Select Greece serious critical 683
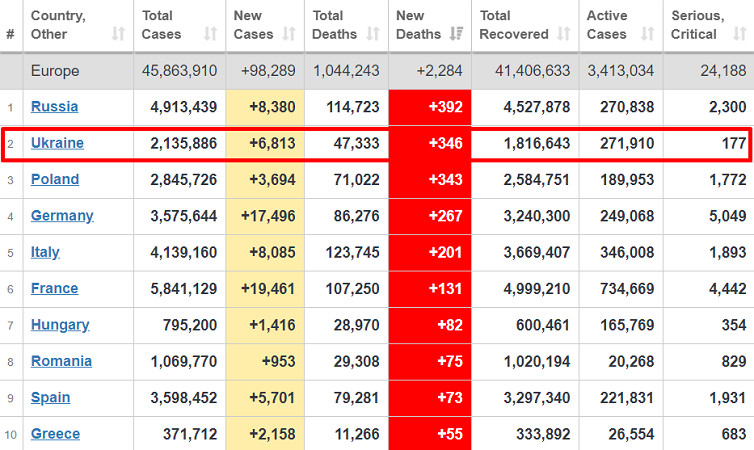The height and width of the screenshot is (450, 754). click(x=734, y=434)
